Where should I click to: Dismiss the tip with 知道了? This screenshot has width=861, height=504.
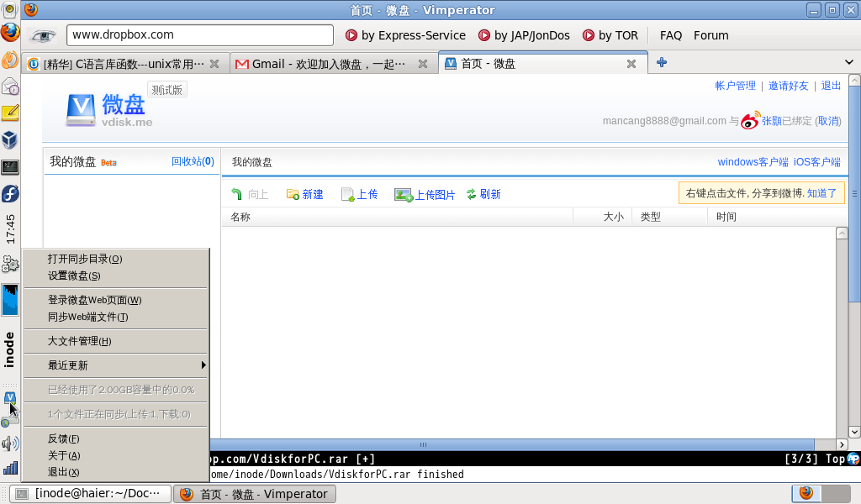pyautogui.click(x=822, y=193)
